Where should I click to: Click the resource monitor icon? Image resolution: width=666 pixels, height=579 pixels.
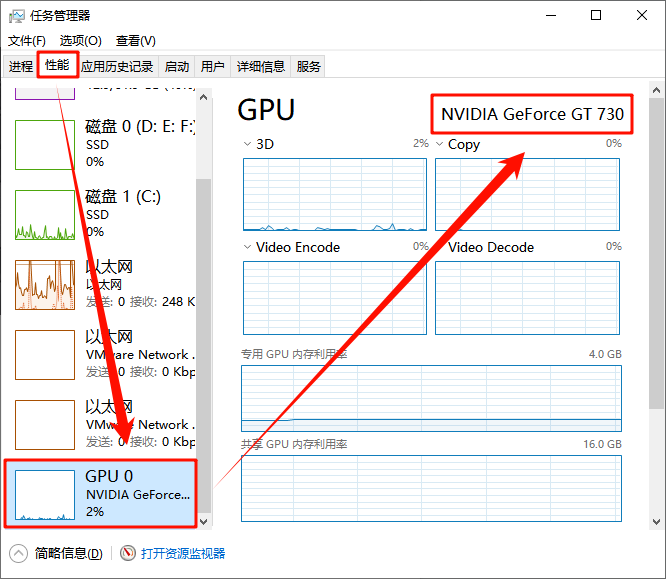(127, 553)
